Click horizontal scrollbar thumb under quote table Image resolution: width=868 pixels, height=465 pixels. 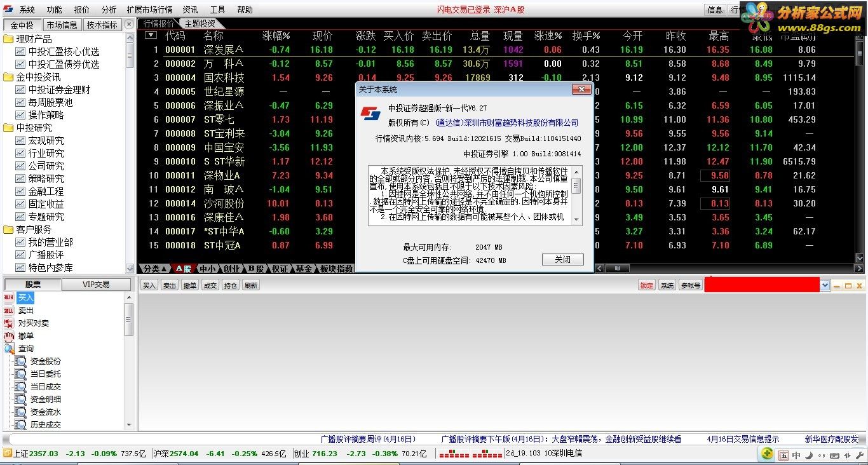(616, 269)
